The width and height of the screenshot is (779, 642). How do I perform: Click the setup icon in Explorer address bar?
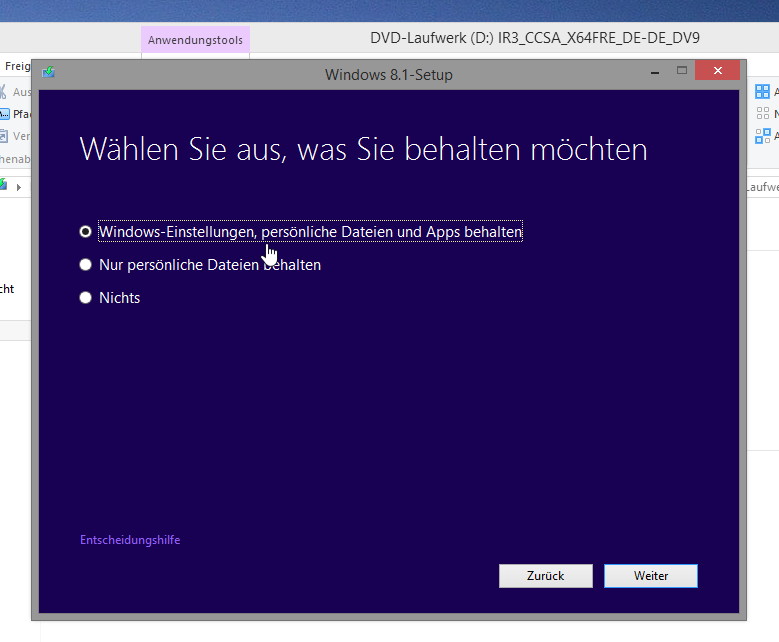click(3, 185)
